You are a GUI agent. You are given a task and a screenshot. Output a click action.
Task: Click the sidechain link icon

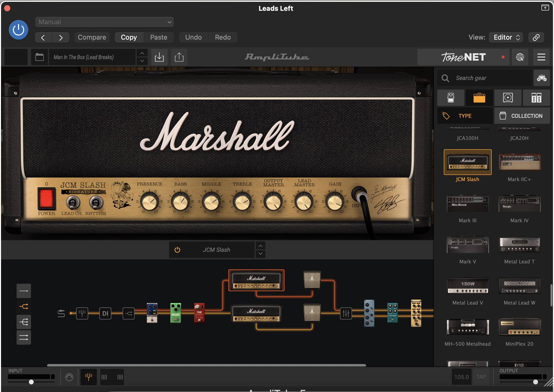536,38
